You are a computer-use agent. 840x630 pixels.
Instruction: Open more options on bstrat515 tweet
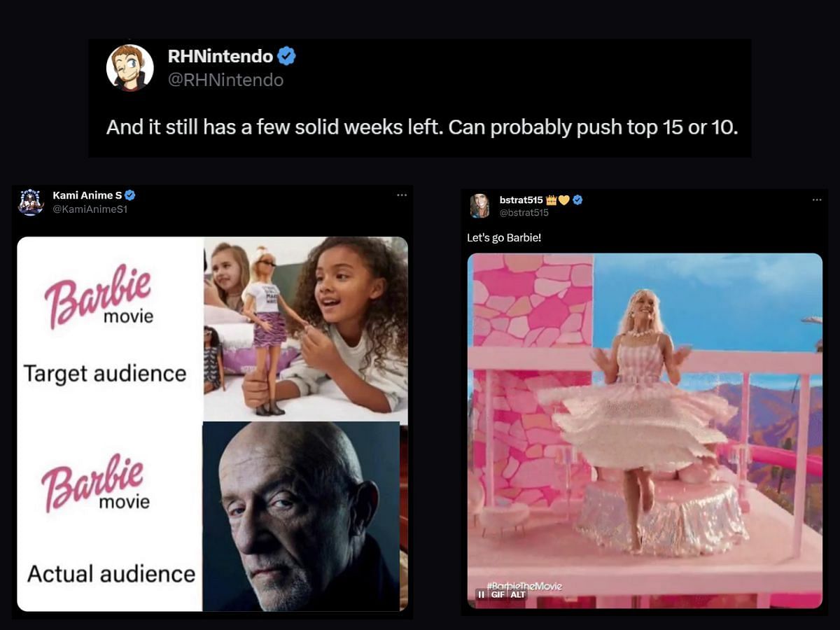pyautogui.click(x=817, y=199)
